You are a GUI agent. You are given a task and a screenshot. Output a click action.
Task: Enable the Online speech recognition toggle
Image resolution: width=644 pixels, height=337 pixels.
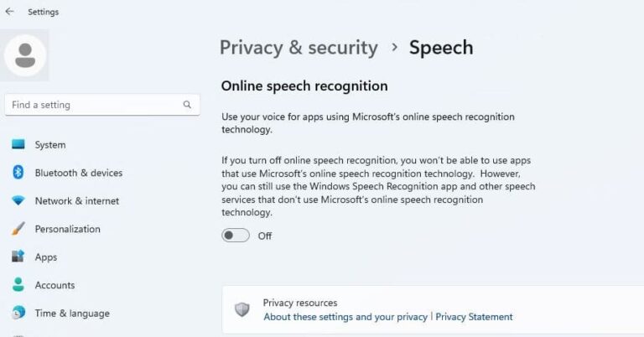coord(236,236)
